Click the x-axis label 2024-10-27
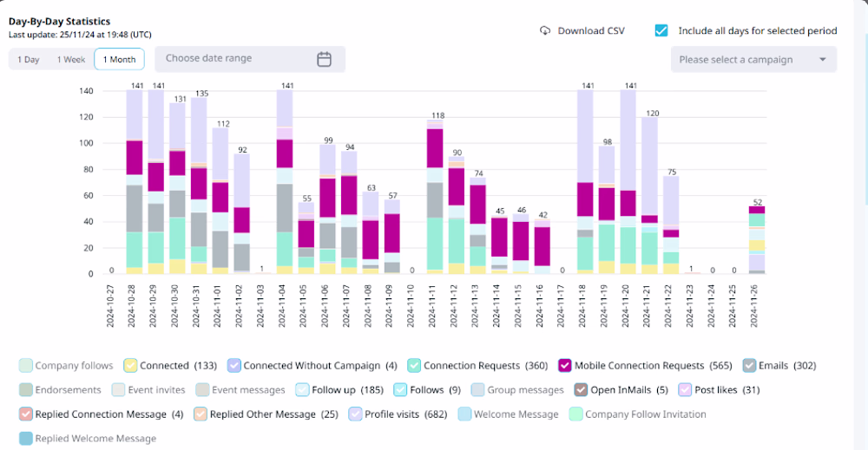 click(109, 306)
